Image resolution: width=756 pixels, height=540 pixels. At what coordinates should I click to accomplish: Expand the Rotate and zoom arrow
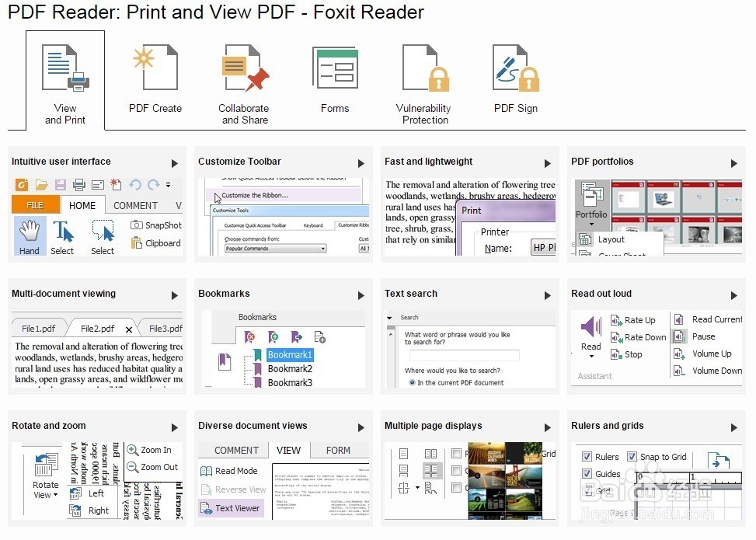(175, 427)
